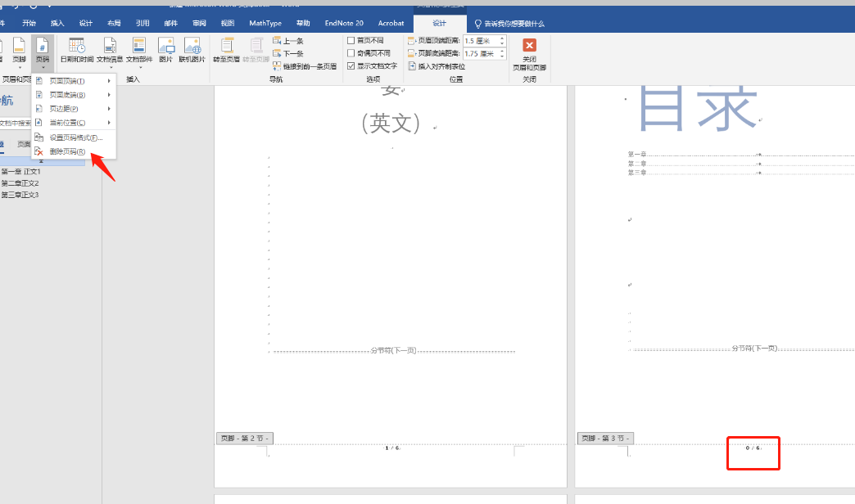Click the 页脚底端距离 value field

point(481,53)
